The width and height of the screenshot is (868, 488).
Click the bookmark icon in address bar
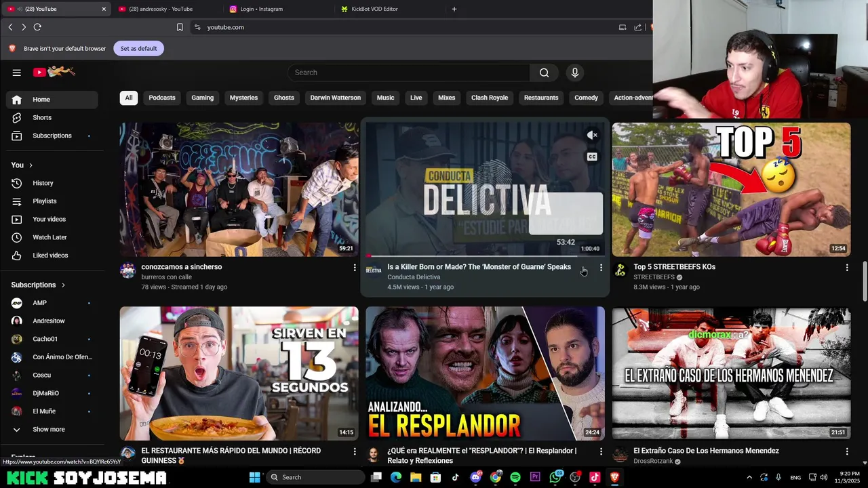[180, 27]
